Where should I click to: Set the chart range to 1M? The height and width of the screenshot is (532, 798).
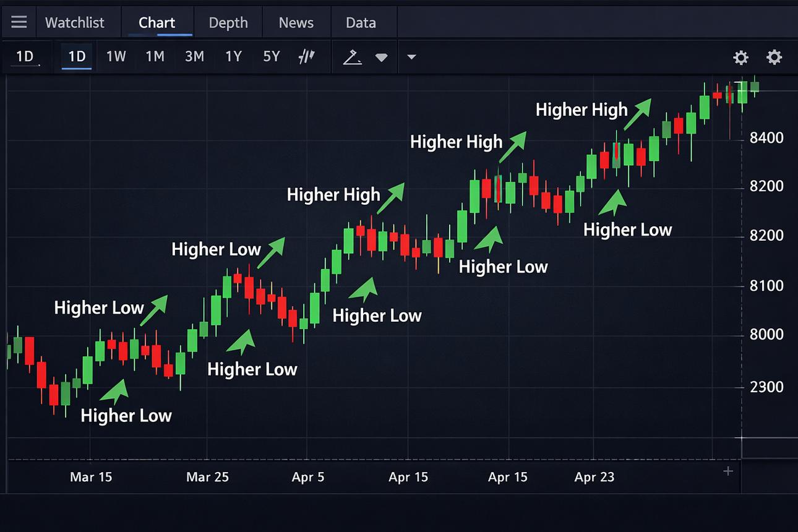155,57
